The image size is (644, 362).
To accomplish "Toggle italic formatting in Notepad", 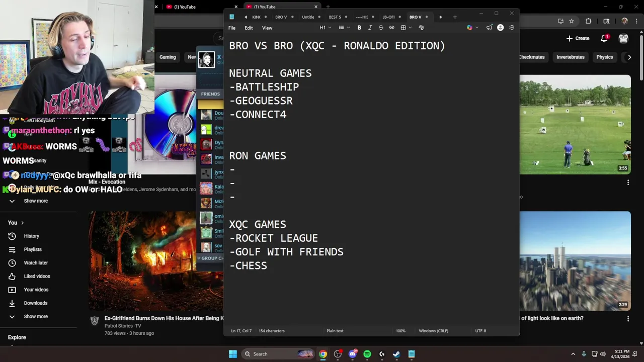I will click(x=370, y=28).
